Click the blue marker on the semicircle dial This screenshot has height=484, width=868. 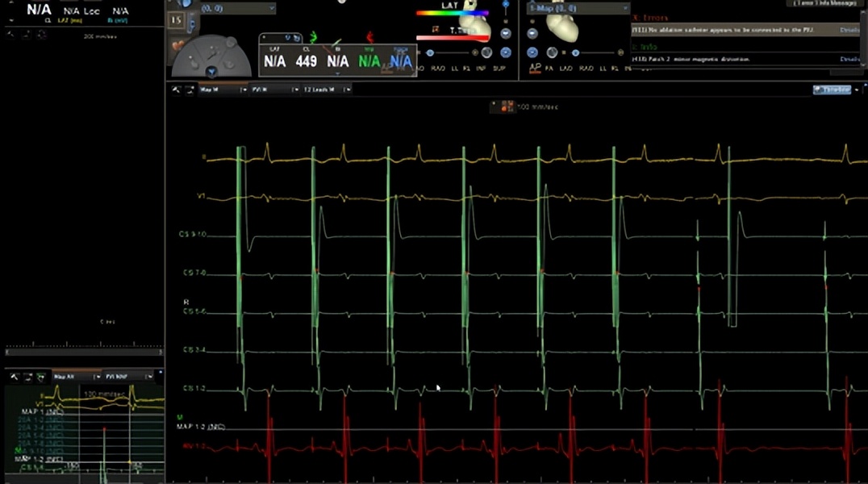pos(212,71)
